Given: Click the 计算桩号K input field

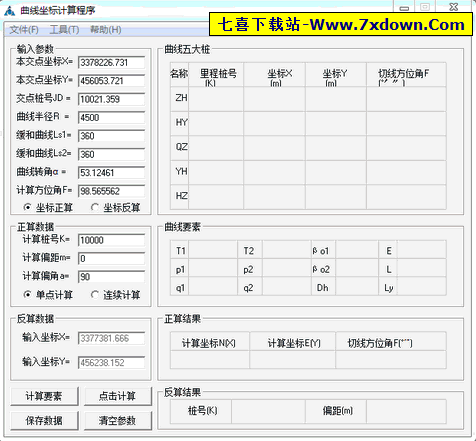Looking at the screenshot, I should tap(111, 240).
